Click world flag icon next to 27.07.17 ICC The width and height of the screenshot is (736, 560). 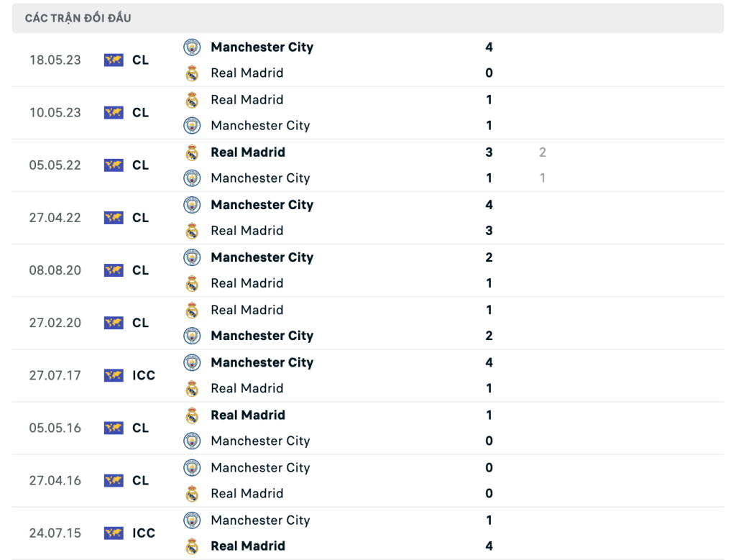pos(114,375)
